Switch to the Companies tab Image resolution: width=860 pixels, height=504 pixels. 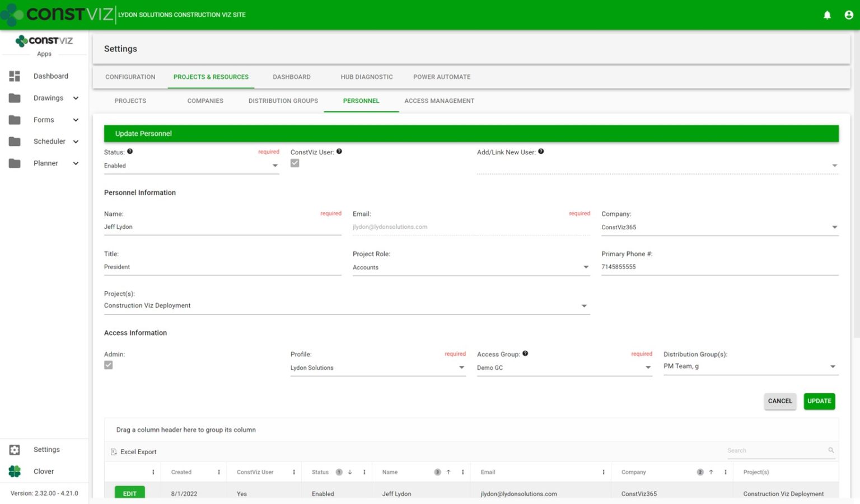205,101
